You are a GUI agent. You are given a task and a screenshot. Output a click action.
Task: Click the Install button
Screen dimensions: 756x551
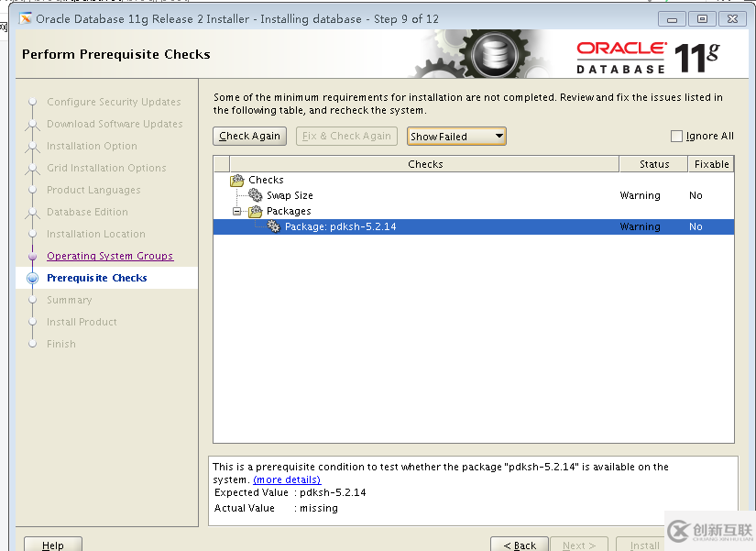[644, 545]
